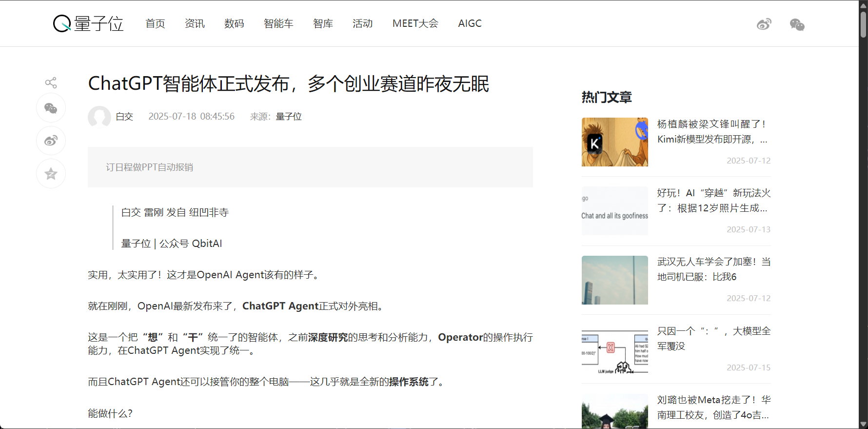Open 智能车 navigation item
The height and width of the screenshot is (429, 868).
click(278, 23)
